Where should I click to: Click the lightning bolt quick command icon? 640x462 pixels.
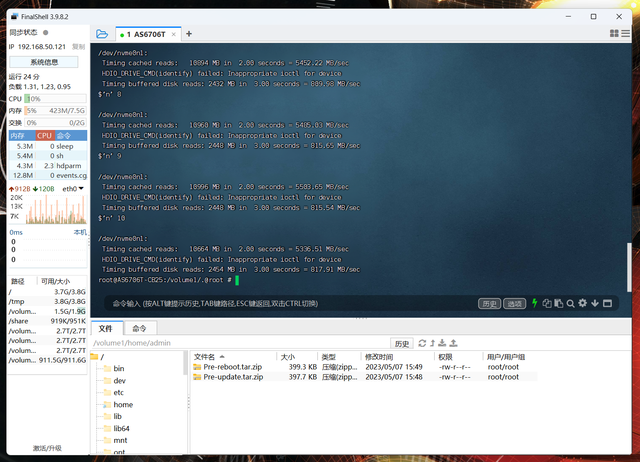[535, 303]
